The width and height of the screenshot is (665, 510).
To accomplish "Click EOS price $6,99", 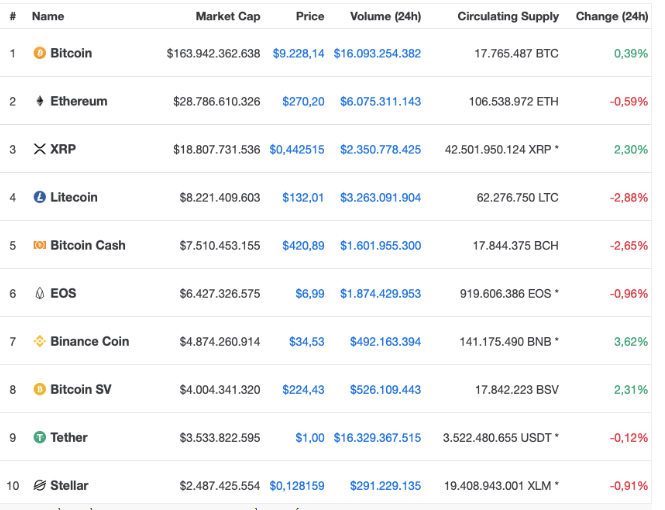I will pyautogui.click(x=310, y=293).
